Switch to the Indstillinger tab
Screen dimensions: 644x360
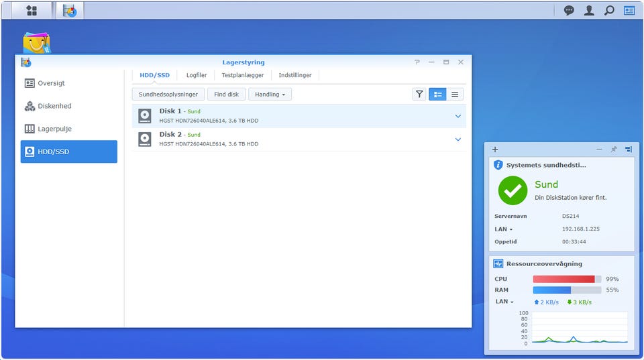[295, 75]
